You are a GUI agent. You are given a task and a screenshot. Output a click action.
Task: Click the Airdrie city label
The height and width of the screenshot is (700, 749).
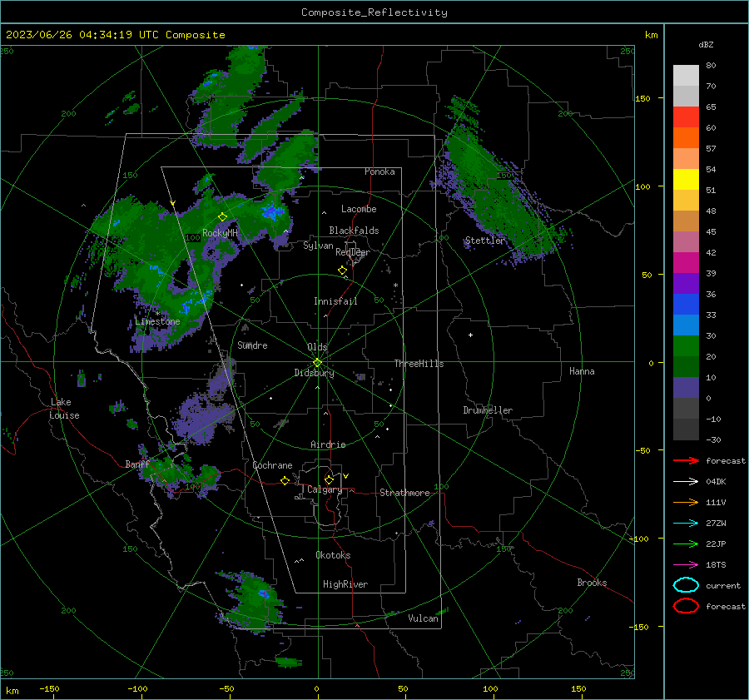328,444
